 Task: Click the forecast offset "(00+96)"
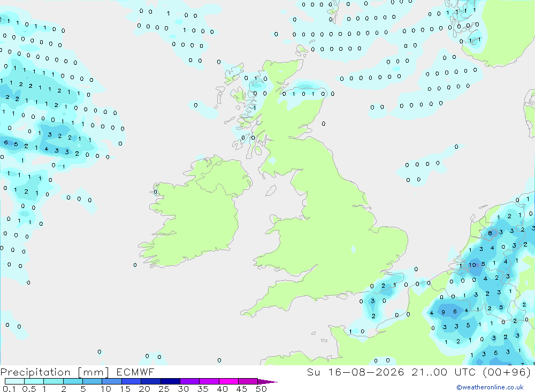click(507, 372)
